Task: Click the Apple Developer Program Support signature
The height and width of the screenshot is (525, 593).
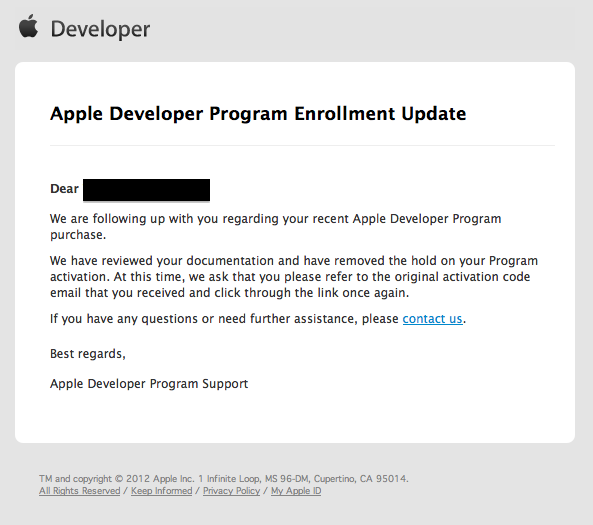Action: tap(149, 384)
